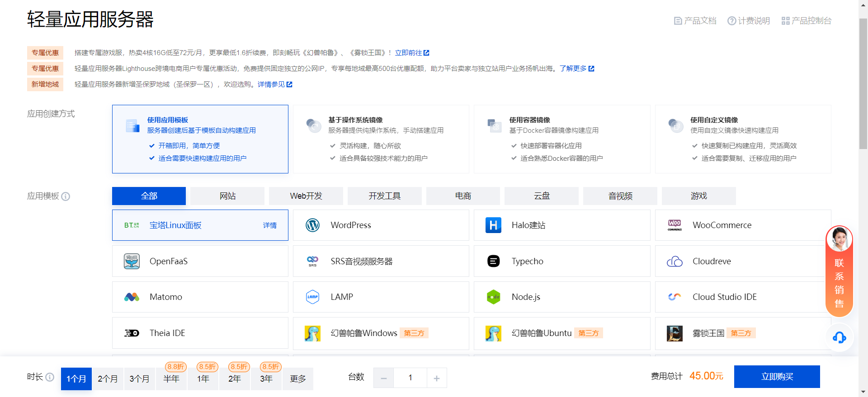The width and height of the screenshot is (868, 397).
Task: Click the Cloud Studio IDE icon
Action: pyautogui.click(x=675, y=297)
